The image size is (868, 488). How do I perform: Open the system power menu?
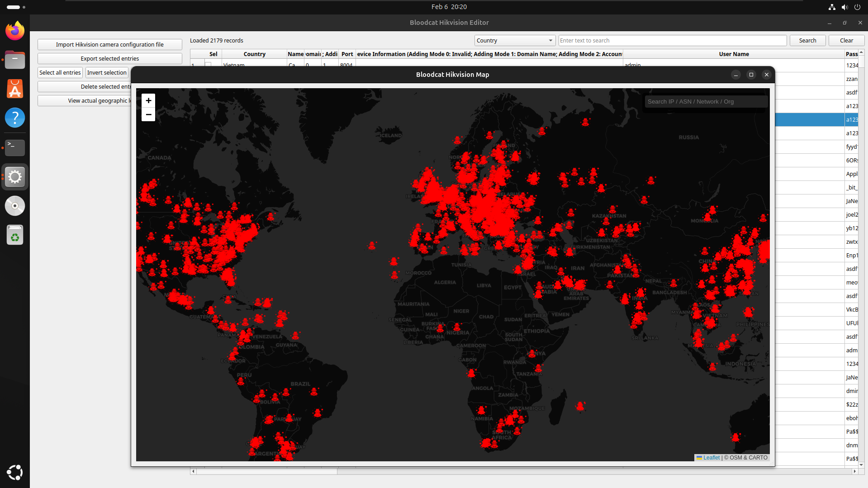pyautogui.click(x=857, y=7)
